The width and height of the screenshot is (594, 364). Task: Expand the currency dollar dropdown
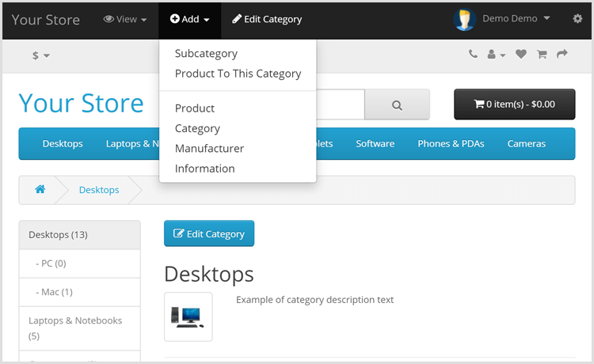tap(41, 55)
